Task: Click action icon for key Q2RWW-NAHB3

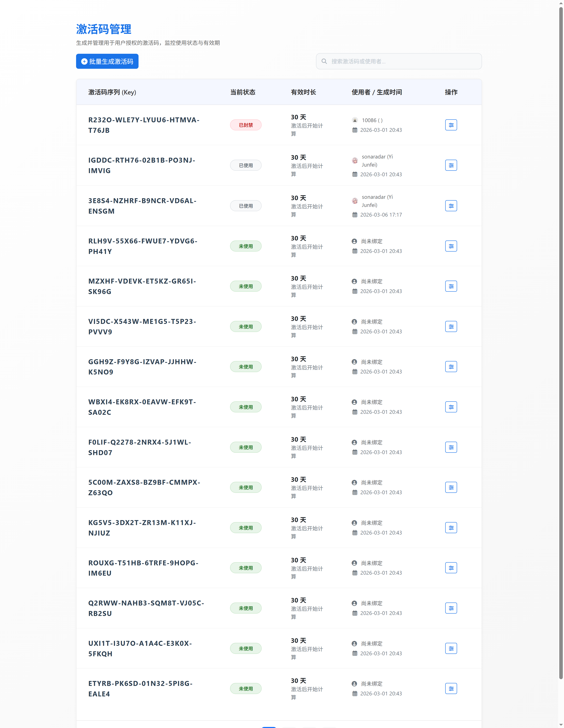Action: point(451,608)
